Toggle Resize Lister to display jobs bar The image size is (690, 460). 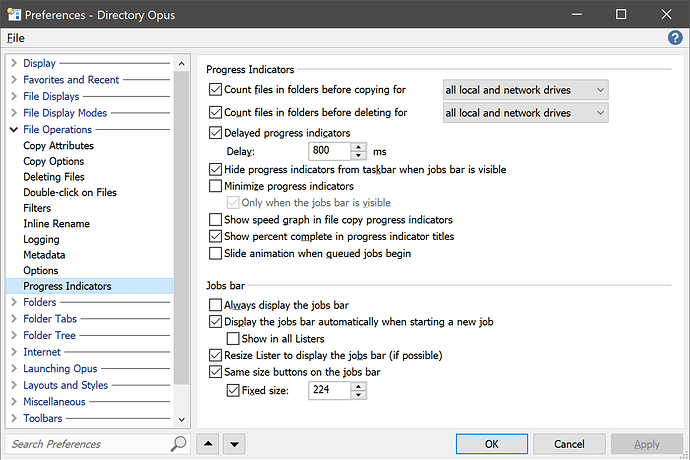coord(215,355)
